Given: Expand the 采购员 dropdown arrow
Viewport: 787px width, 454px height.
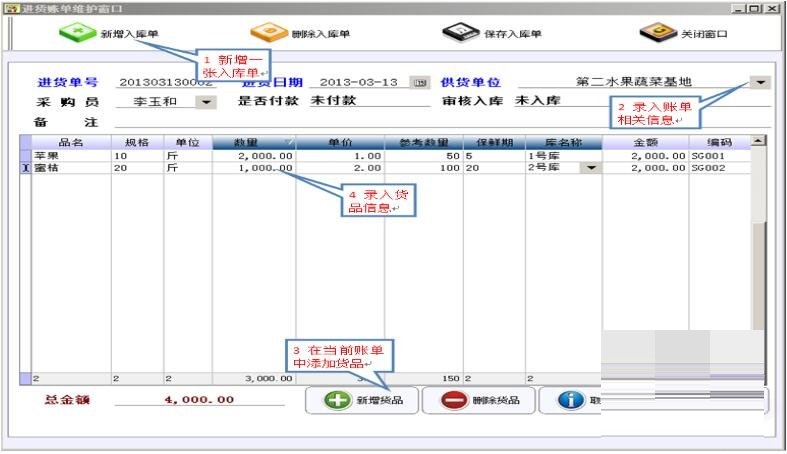Looking at the screenshot, I should coord(206,102).
